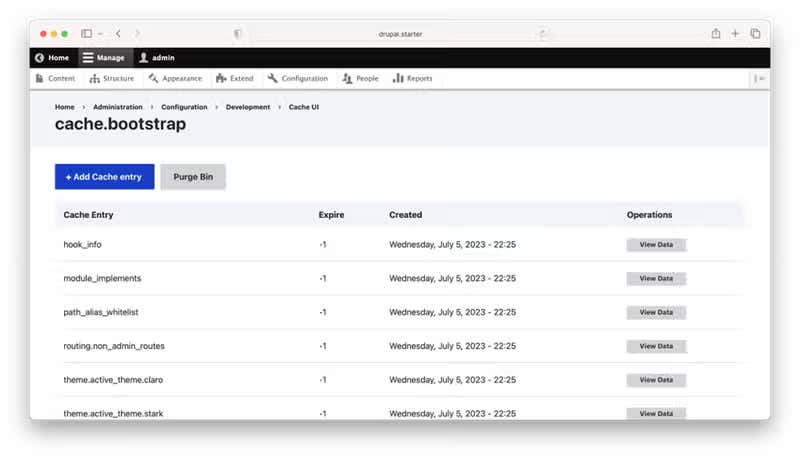Open the Configuration admin menu
The image size is (800, 459).
click(x=298, y=78)
